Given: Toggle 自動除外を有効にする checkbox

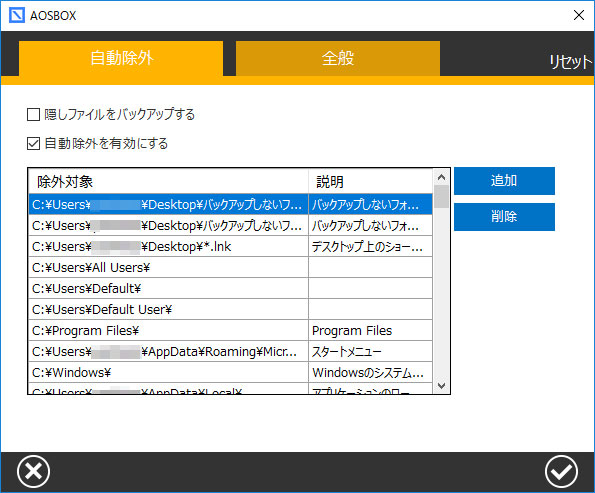Looking at the screenshot, I should coord(33,143).
